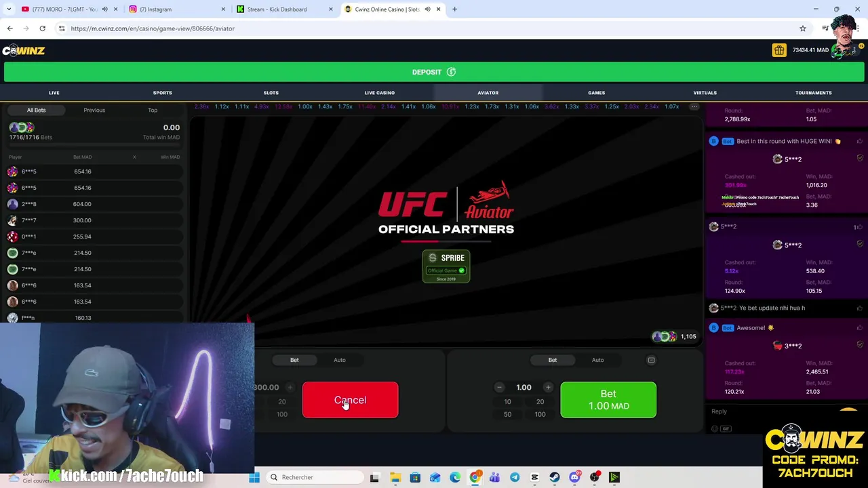Open Steam from taskbar
Viewport: 868px width, 488px height.
coord(555,477)
